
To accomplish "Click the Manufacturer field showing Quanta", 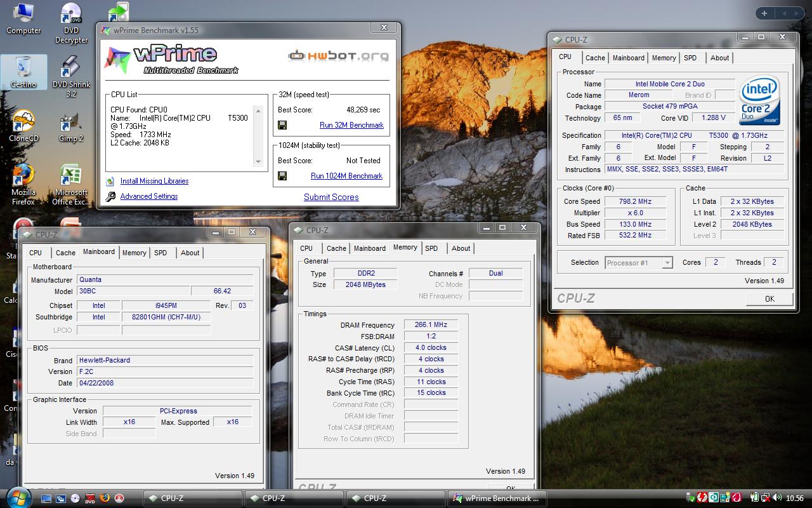I will (165, 279).
